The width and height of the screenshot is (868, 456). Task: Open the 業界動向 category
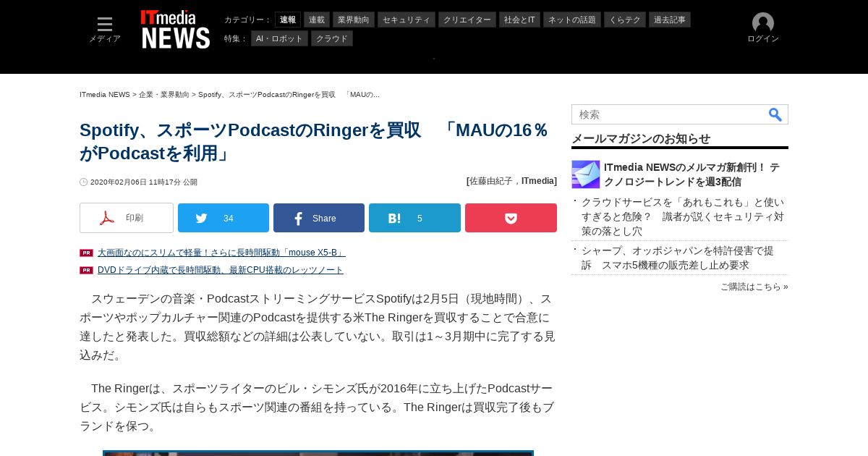tap(354, 20)
